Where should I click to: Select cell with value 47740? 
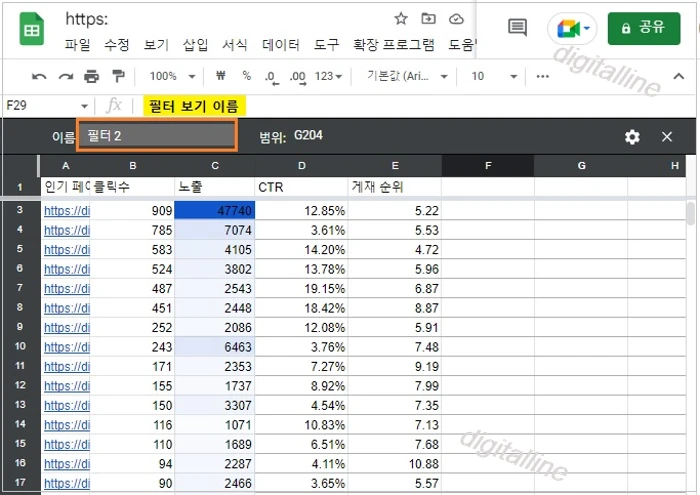(x=215, y=210)
